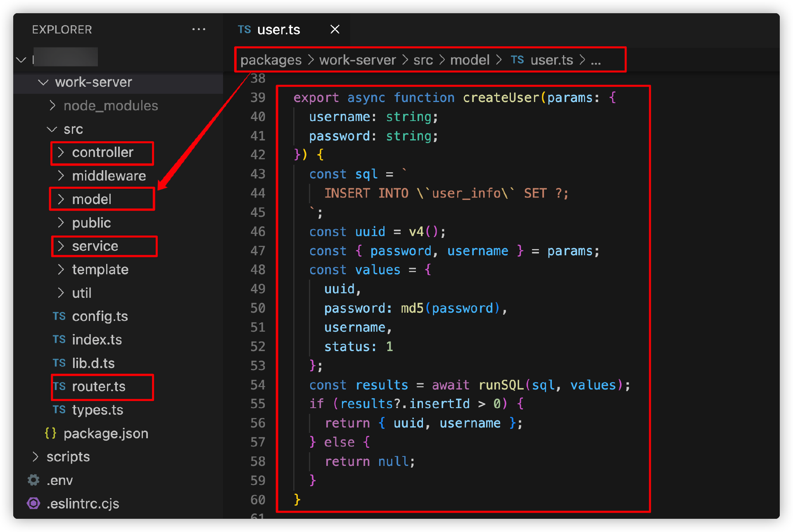Click the packages breadcrumb segment
The height and width of the screenshot is (532, 793).
[x=271, y=60]
